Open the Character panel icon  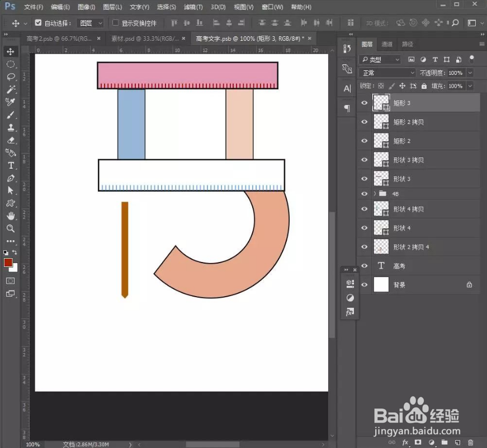[347, 89]
